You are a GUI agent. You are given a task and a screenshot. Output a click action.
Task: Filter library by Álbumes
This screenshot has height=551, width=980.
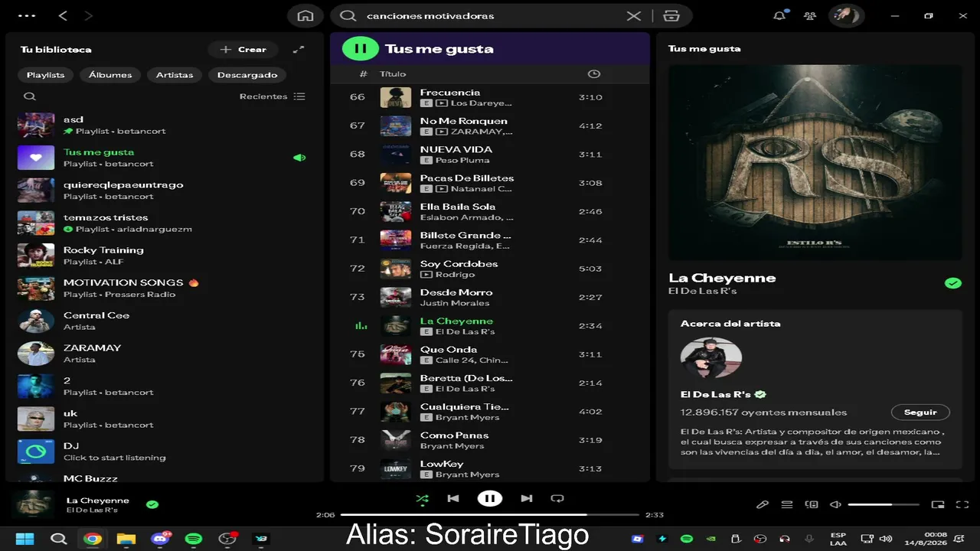click(110, 75)
